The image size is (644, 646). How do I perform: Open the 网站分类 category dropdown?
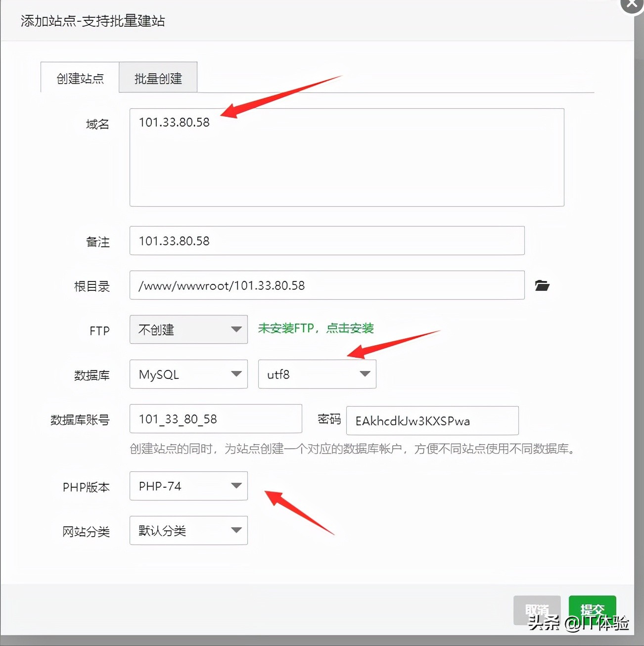pyautogui.click(x=188, y=530)
